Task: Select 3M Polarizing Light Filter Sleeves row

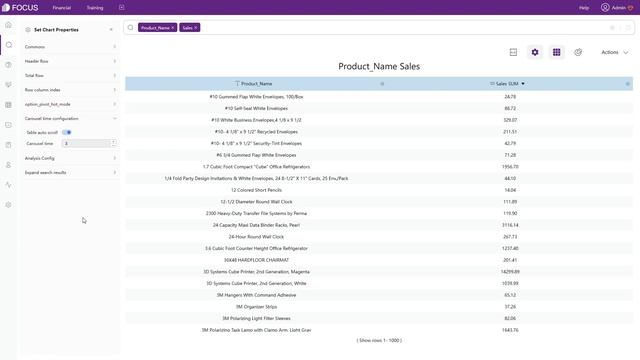Action: [x=379, y=318]
